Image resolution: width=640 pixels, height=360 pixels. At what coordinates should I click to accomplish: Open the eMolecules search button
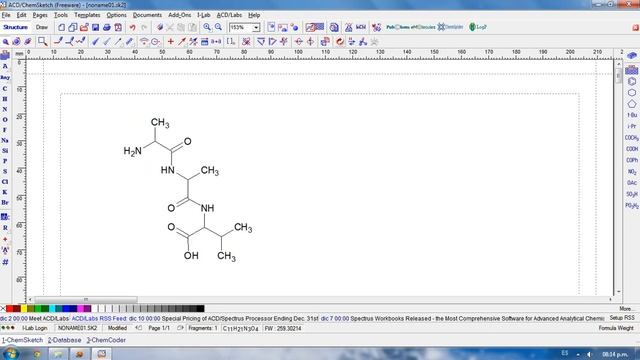click(423, 27)
